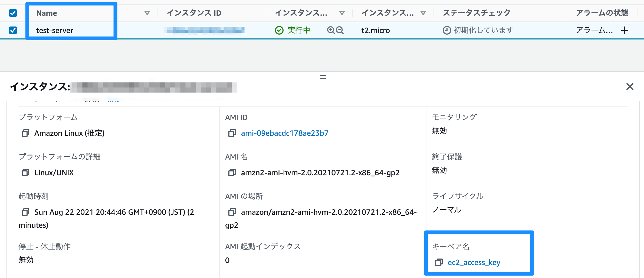Click the panel resize handle with two bars
Viewport: 644px width, 278px height.
point(323,77)
